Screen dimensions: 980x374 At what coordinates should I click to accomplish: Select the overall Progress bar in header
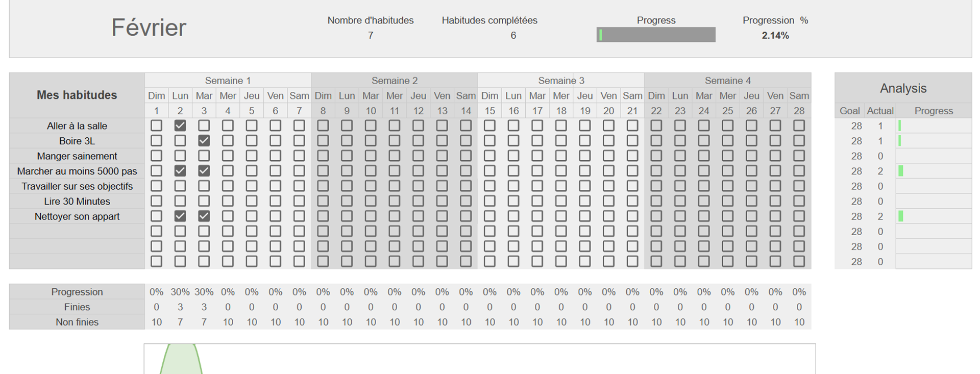point(656,35)
